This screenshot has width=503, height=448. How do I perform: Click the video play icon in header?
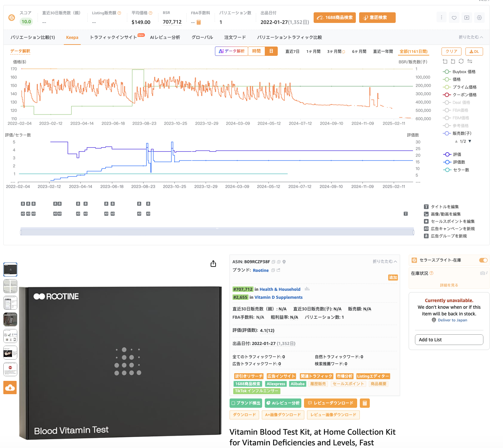466,18
